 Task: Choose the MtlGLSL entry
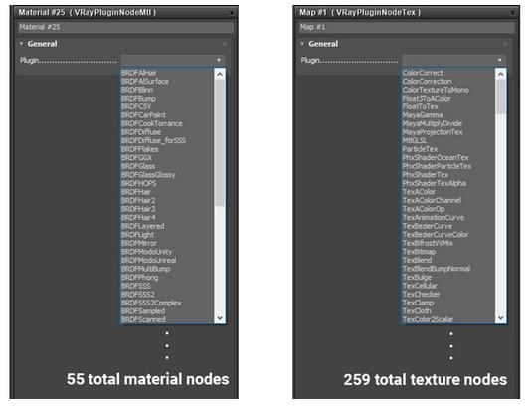coord(415,140)
